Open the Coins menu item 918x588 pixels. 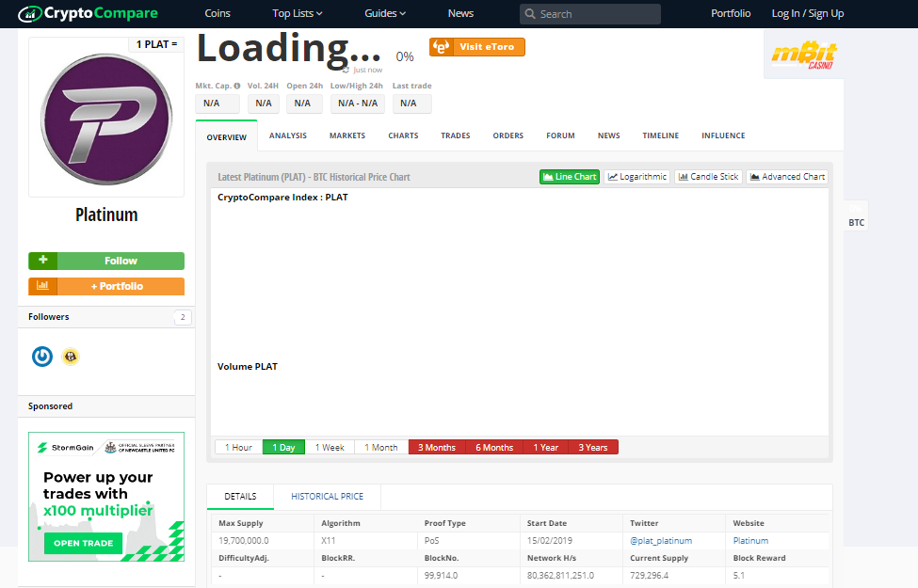pyautogui.click(x=217, y=13)
